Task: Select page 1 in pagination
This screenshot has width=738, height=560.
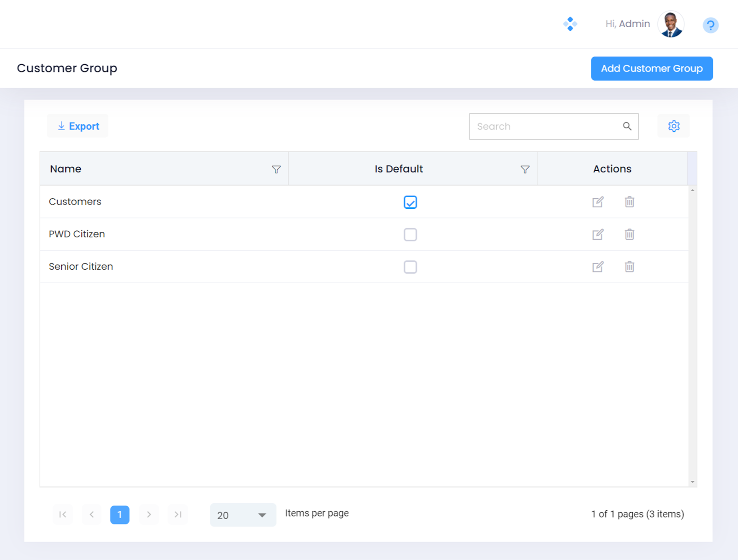Action: click(119, 515)
